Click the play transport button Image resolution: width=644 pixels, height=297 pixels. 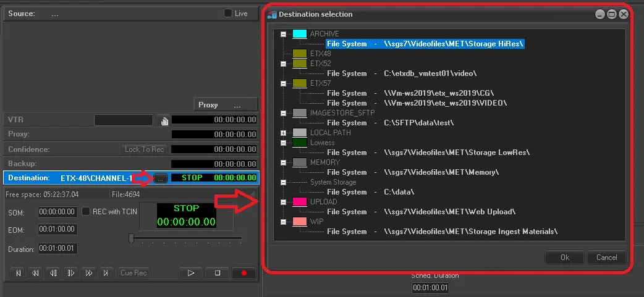[191, 273]
